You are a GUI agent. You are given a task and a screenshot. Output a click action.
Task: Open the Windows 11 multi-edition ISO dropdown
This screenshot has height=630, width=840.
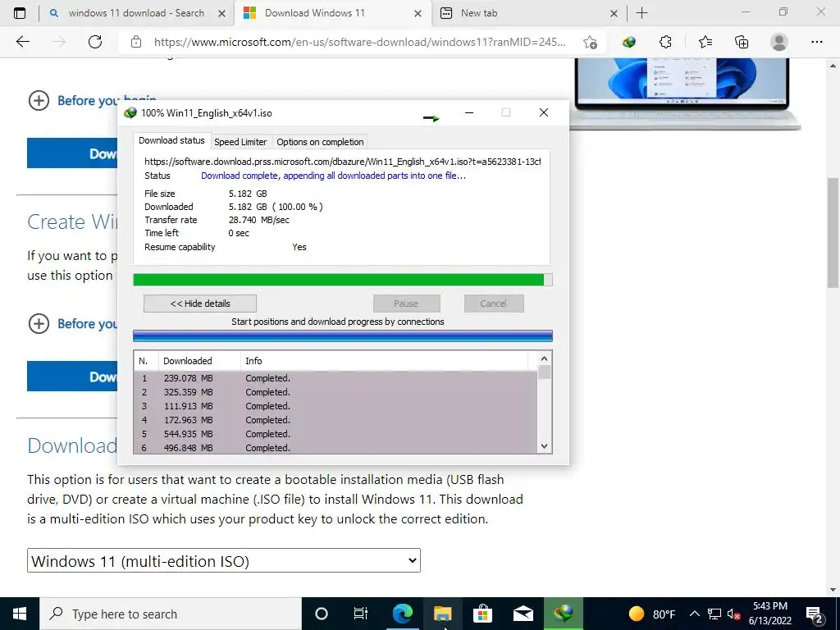pyautogui.click(x=224, y=560)
